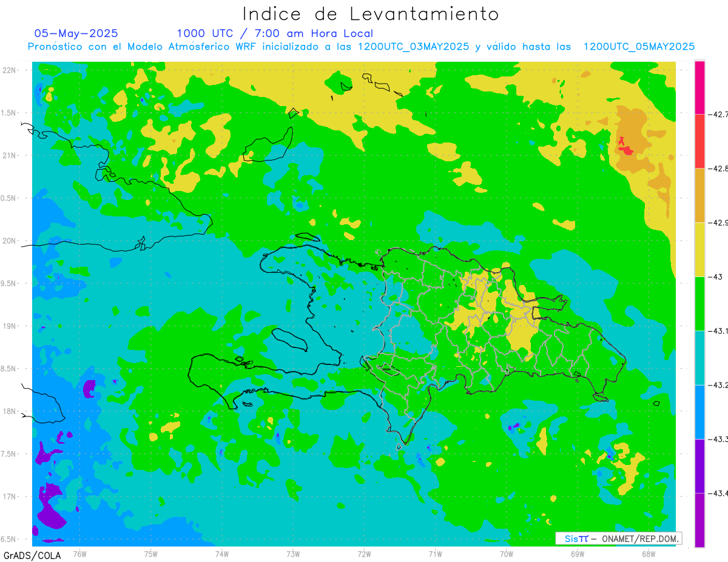Click the "69W" longitude label
The image size is (728, 562).
[577, 554]
